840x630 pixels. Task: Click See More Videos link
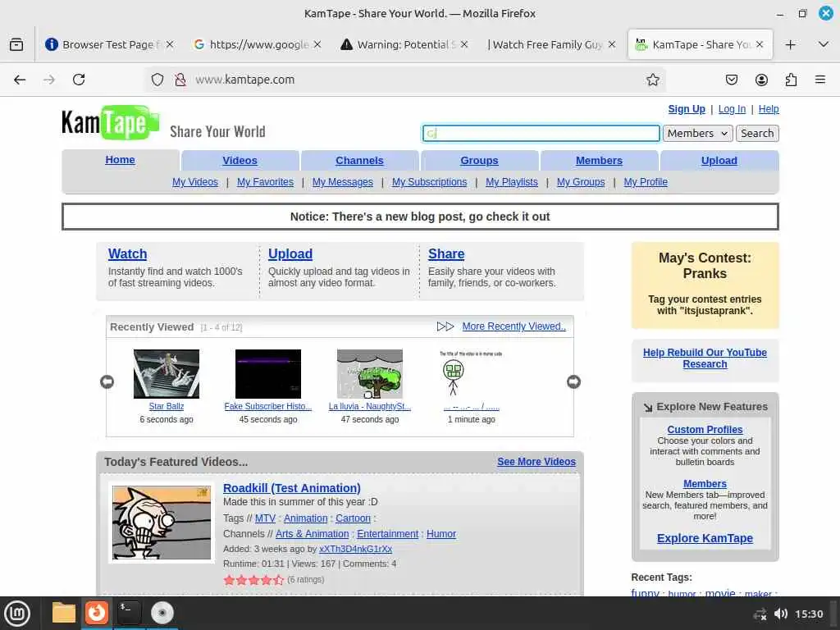pyautogui.click(x=536, y=461)
